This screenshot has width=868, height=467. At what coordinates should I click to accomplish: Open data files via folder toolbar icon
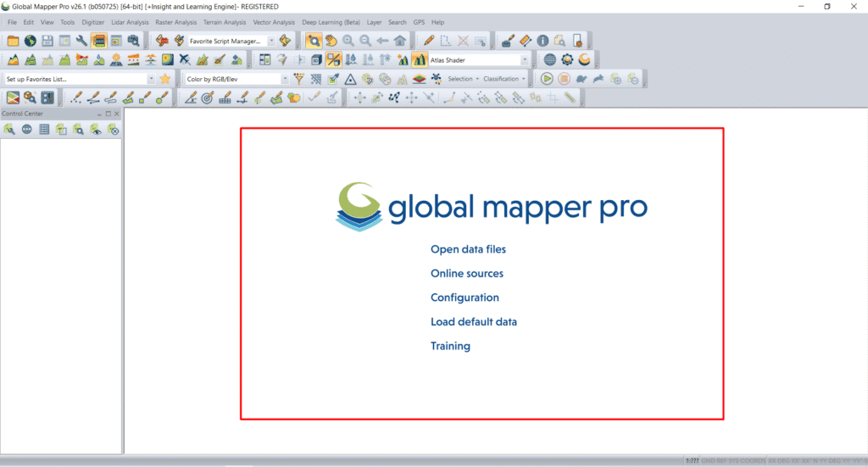click(x=13, y=41)
